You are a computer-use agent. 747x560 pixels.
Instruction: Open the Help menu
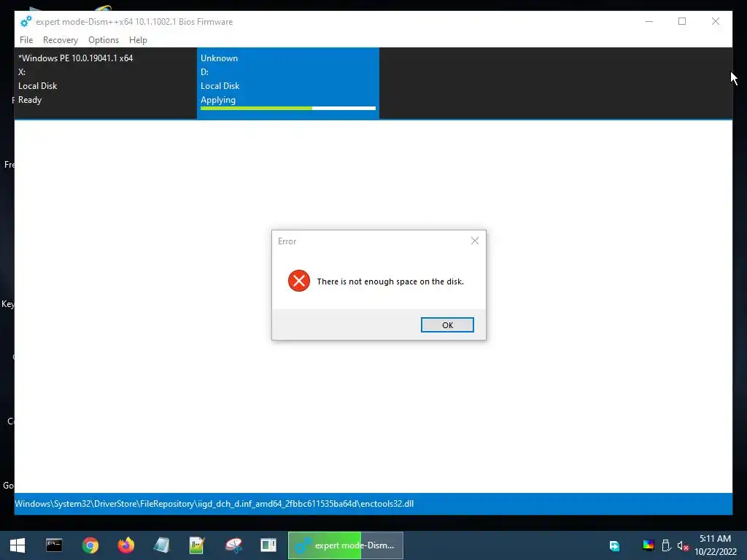pyautogui.click(x=138, y=40)
